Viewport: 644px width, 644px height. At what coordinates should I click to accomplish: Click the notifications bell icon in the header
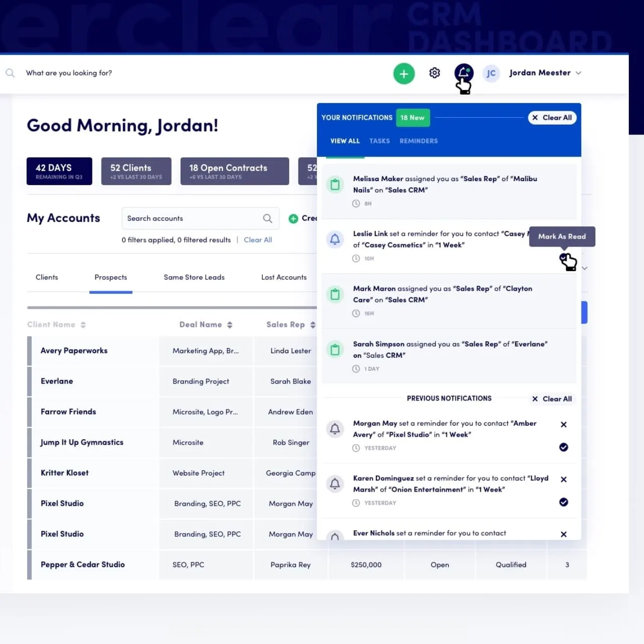pos(463,73)
